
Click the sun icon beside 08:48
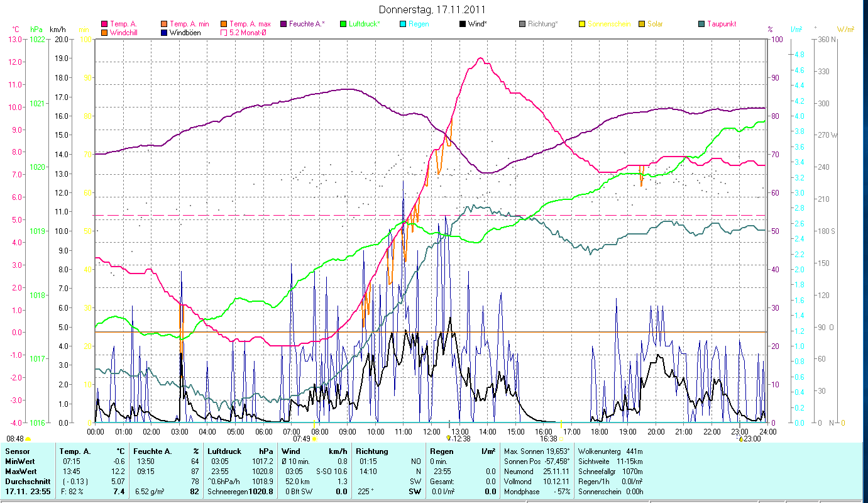click(x=28, y=439)
